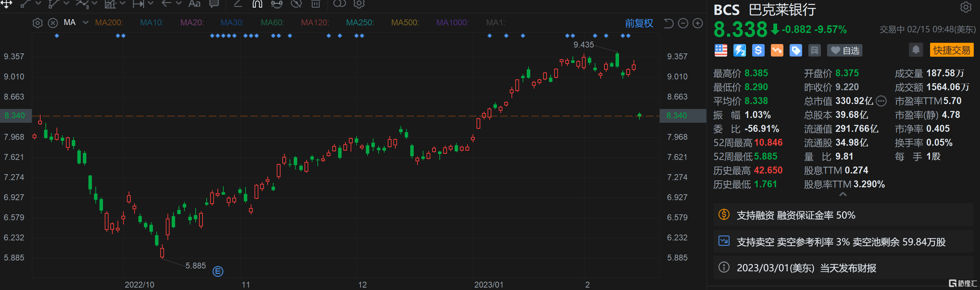Zoom in the chart with plus icon
980x290 pixels.
point(697,23)
